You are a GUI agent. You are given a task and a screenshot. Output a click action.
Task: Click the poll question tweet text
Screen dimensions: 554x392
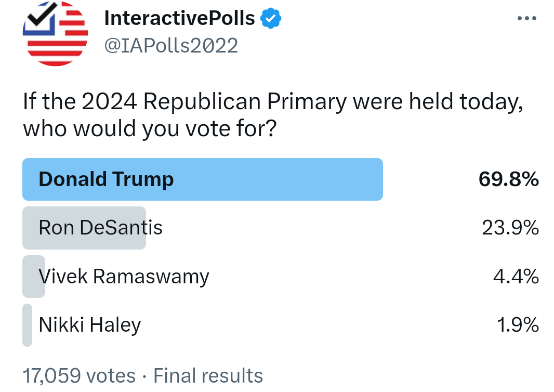pyautogui.click(x=273, y=115)
